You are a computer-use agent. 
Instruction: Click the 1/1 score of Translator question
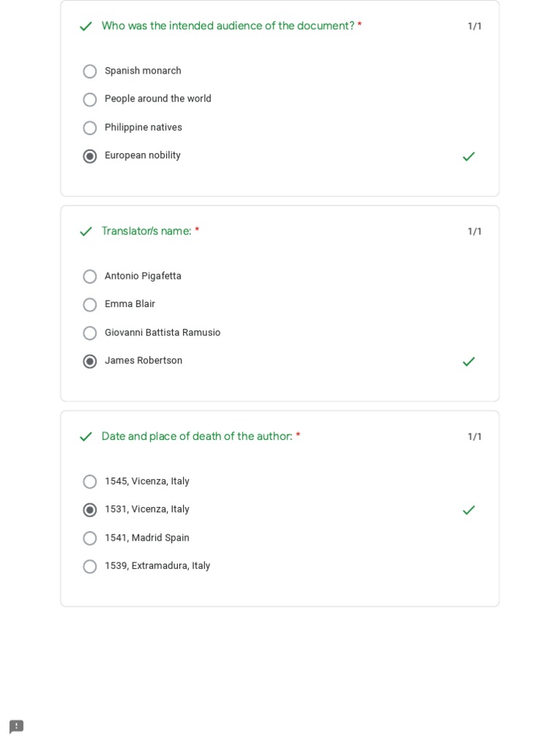click(x=474, y=231)
